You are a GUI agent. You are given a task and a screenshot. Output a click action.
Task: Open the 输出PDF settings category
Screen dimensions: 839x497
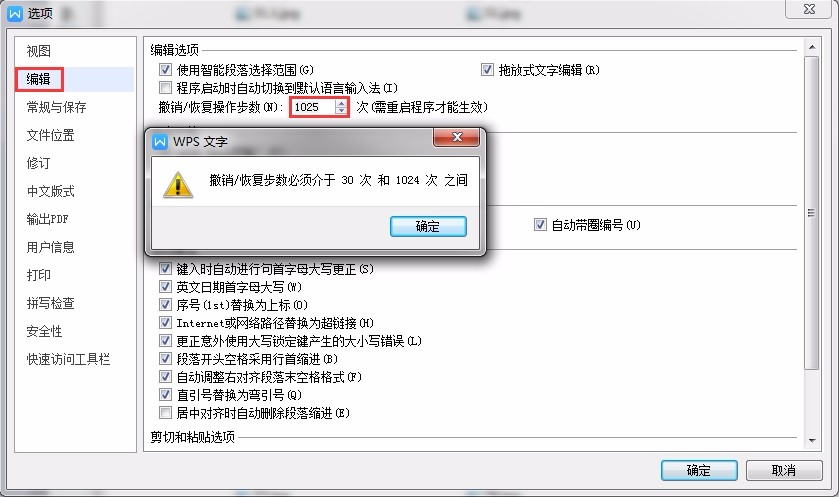point(48,219)
